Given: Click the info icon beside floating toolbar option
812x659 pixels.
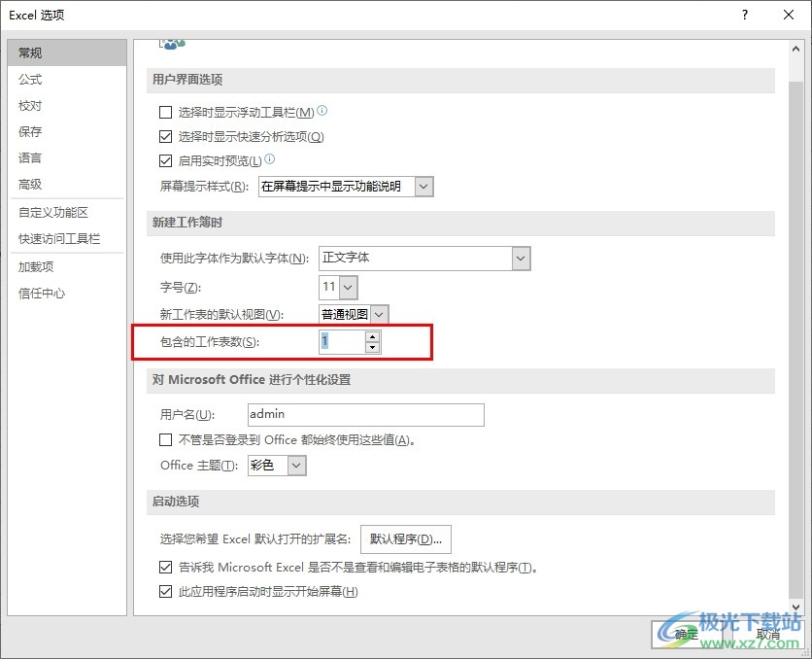Looking at the screenshot, I should (x=322, y=112).
